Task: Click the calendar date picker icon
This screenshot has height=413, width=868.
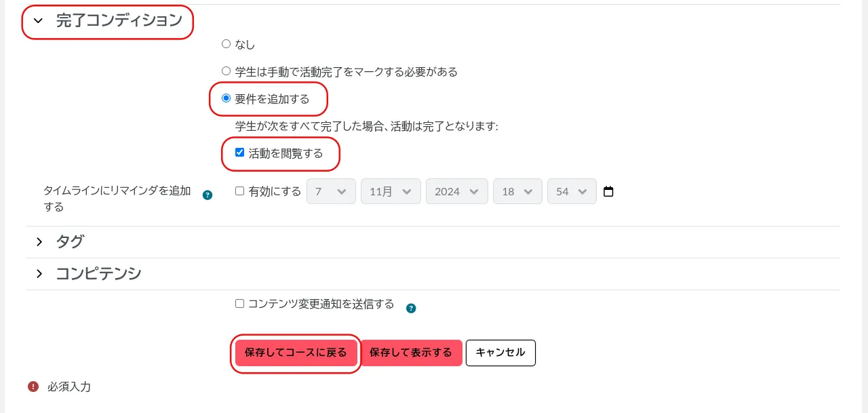Action: pyautogui.click(x=608, y=192)
